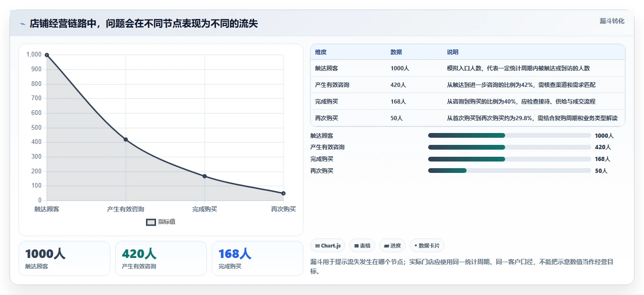Viewport: 644px width, 295px height.
Task: Click the 触达顾客 data point on chart
Action: pos(47,55)
